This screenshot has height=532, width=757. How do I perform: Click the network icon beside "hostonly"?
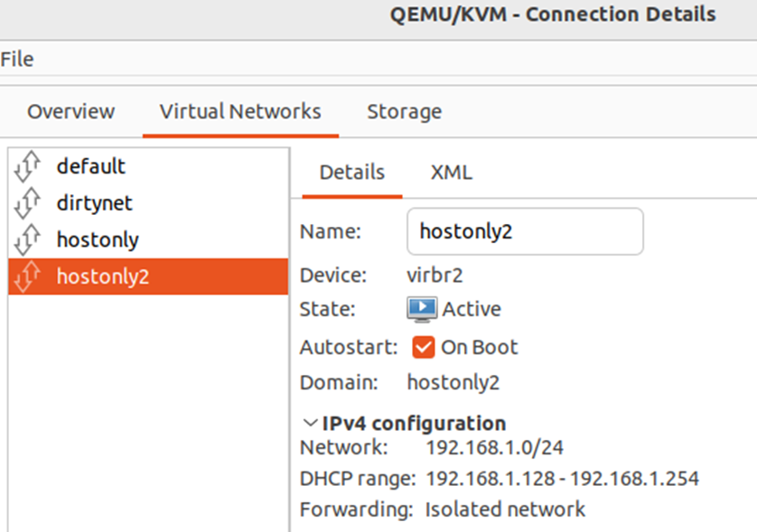pyautogui.click(x=28, y=239)
